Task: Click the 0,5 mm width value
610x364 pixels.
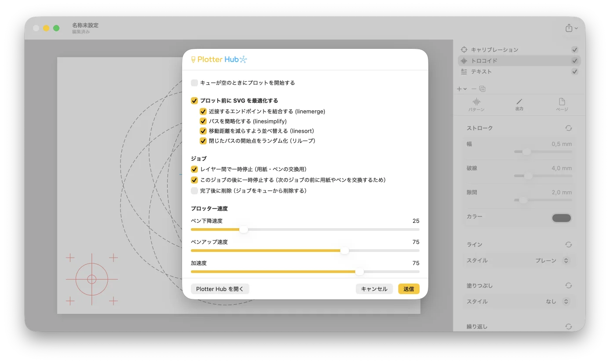Action: pos(562,144)
